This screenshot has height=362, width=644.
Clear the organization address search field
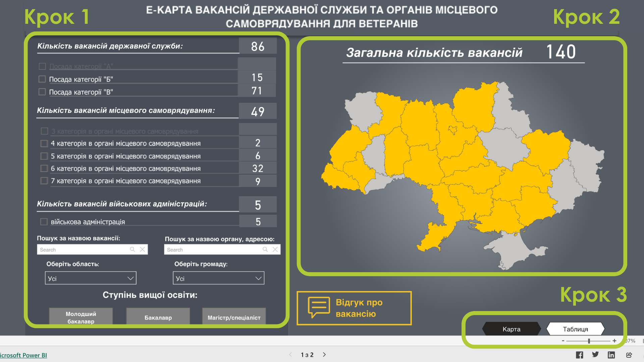point(275,249)
